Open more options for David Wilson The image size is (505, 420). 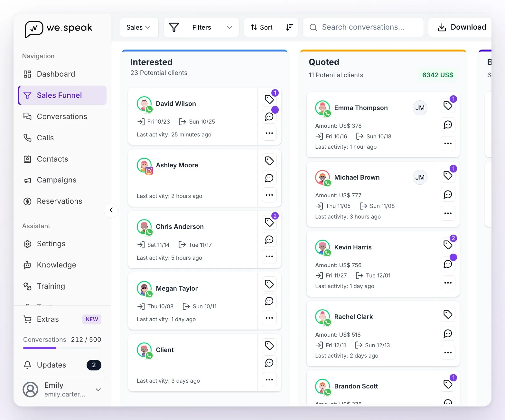tap(269, 133)
